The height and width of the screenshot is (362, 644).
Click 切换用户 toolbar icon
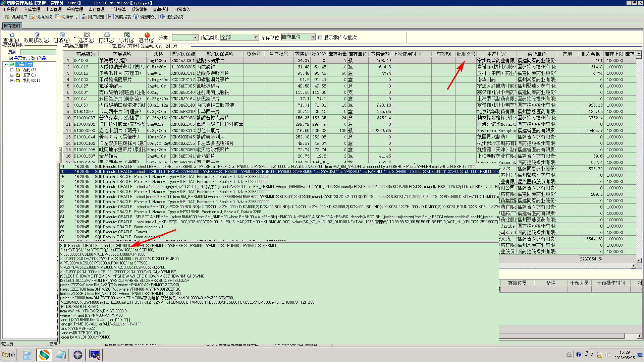(15, 17)
